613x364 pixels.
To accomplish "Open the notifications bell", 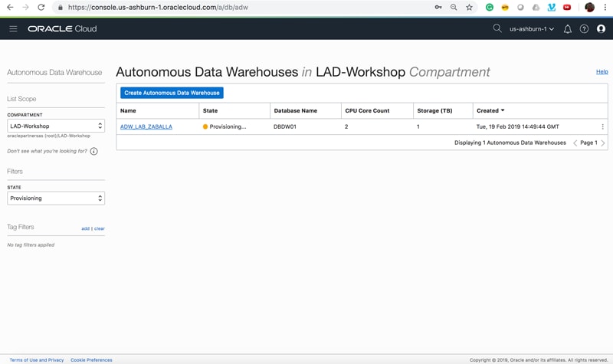I will 568,29.
